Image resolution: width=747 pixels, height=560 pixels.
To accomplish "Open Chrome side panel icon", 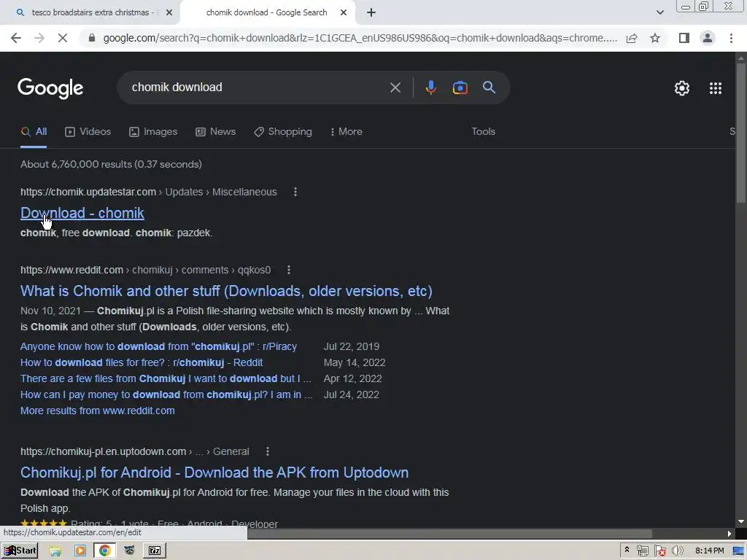I will pyautogui.click(x=684, y=38).
